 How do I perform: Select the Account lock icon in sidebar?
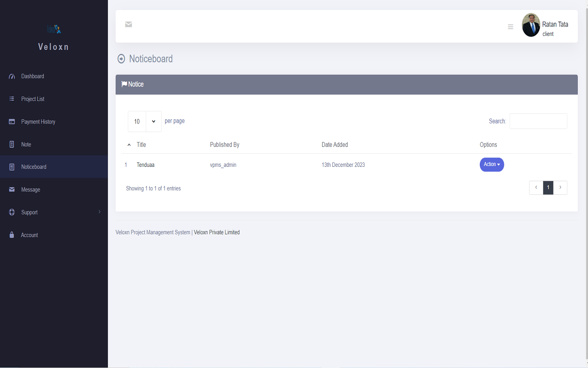[11, 235]
